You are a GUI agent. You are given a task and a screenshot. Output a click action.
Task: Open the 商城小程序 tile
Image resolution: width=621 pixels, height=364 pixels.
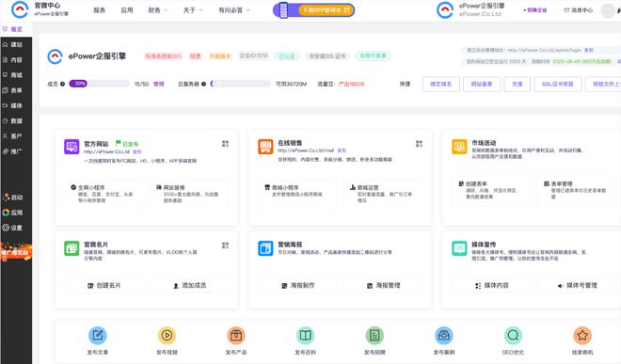297,194
